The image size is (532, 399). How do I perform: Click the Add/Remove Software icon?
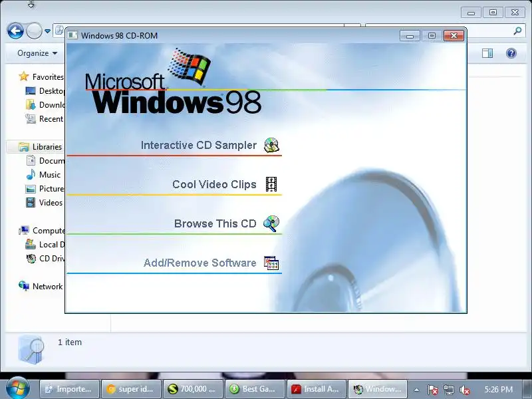pyautogui.click(x=271, y=263)
